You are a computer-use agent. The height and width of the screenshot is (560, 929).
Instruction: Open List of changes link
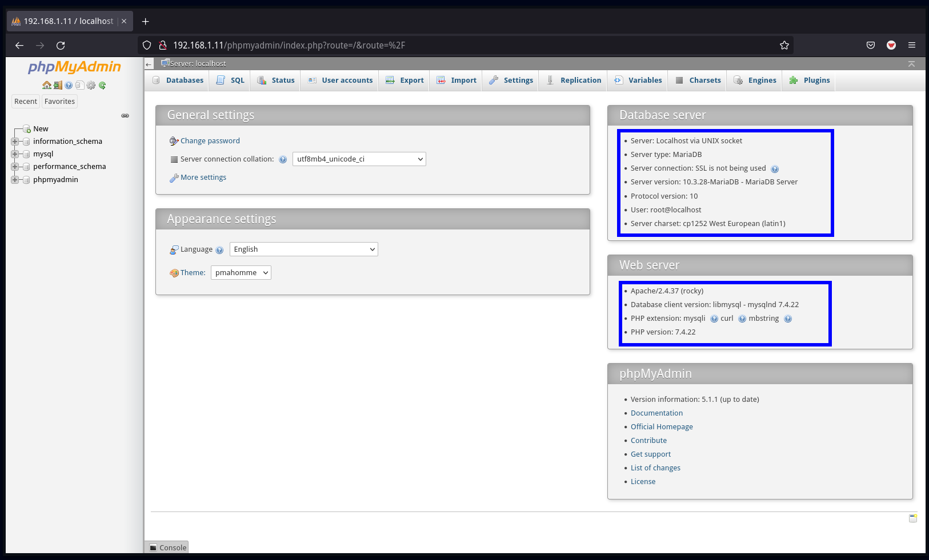(x=655, y=468)
